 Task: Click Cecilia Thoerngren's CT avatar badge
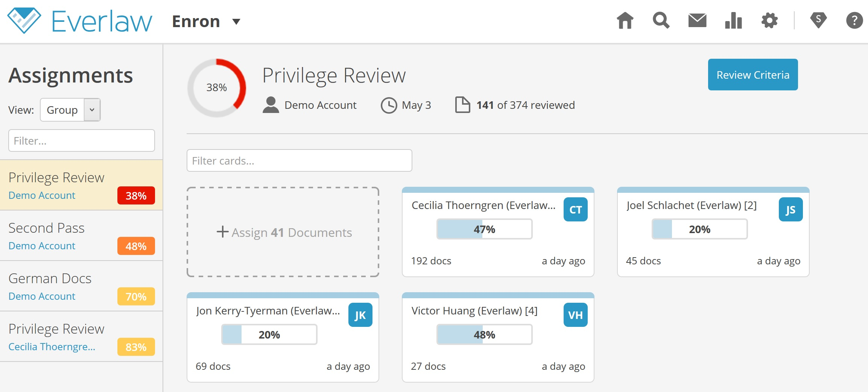[x=575, y=209]
